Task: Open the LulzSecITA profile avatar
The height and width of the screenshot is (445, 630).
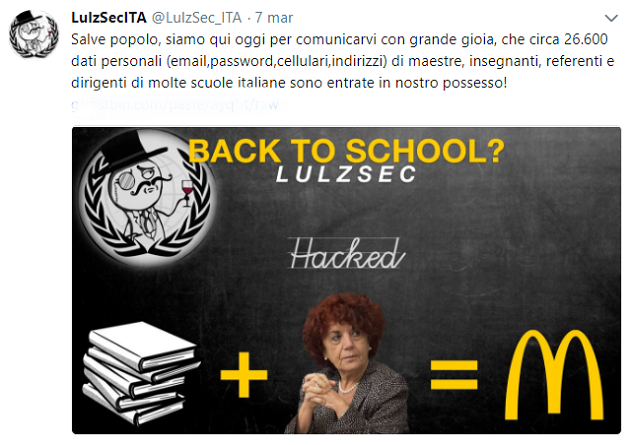Action: click(x=34, y=34)
